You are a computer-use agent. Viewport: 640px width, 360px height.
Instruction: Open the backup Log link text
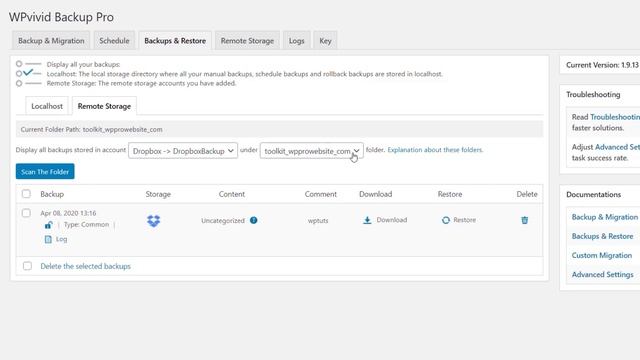coord(61,239)
